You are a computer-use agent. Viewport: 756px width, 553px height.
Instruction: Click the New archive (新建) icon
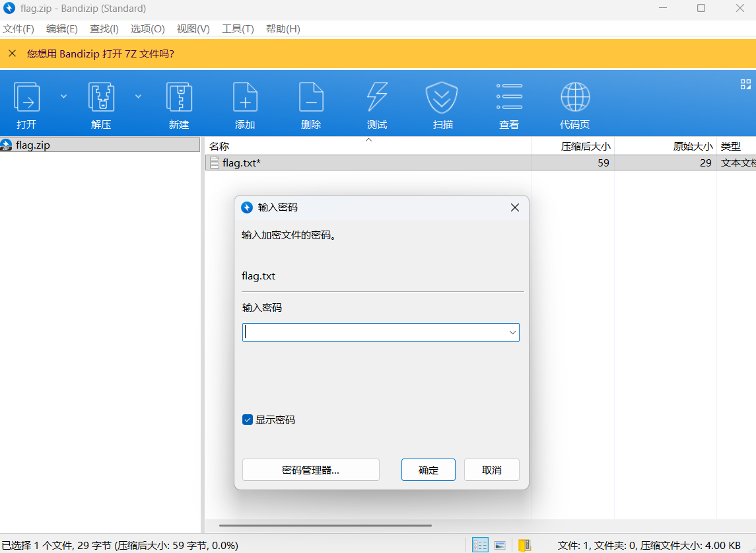[x=179, y=98]
